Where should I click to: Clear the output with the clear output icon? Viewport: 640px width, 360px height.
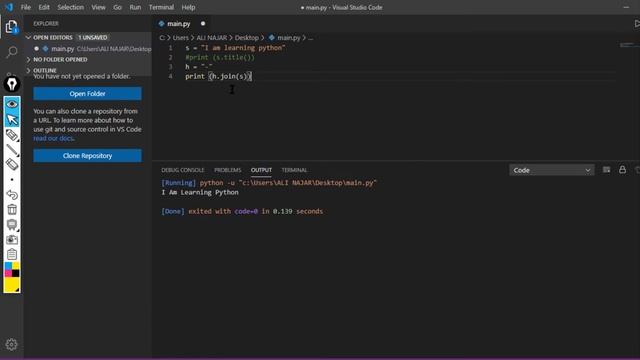coord(607,170)
